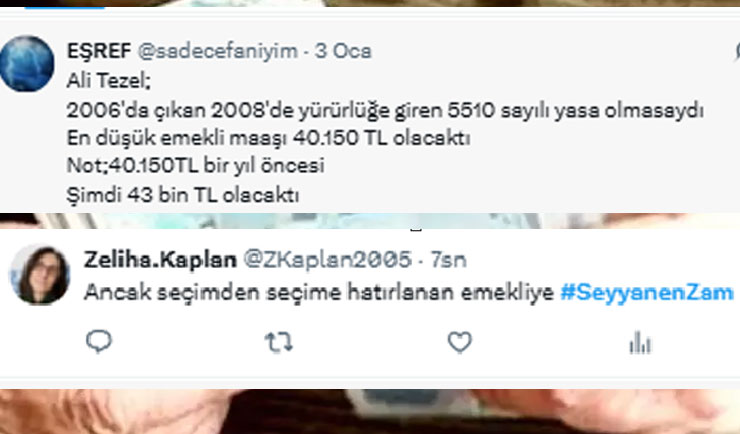Click line 'Şimdi 43 bin TL olacaktı'
Viewport: 740px width, 434px height.
pyautogui.click(x=183, y=195)
